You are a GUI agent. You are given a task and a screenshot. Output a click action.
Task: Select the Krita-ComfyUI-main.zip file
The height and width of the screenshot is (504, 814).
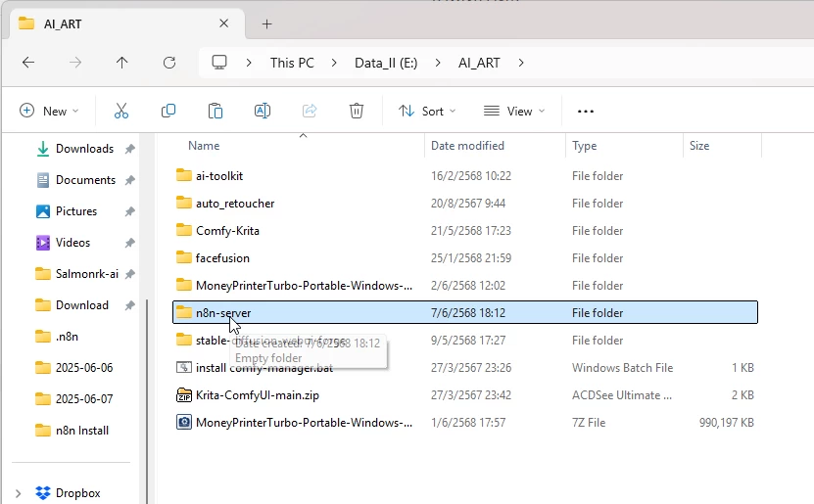click(x=257, y=395)
